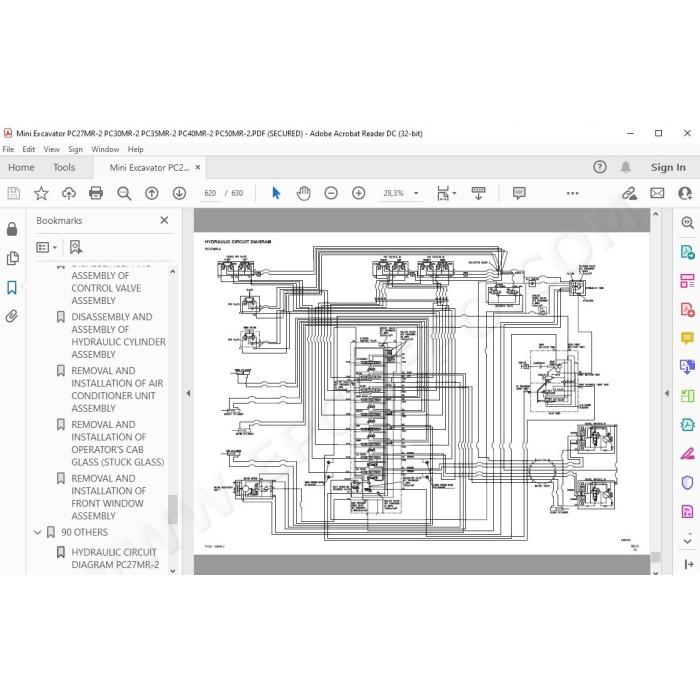Open the Window menu
The height and width of the screenshot is (700, 700).
click(105, 149)
